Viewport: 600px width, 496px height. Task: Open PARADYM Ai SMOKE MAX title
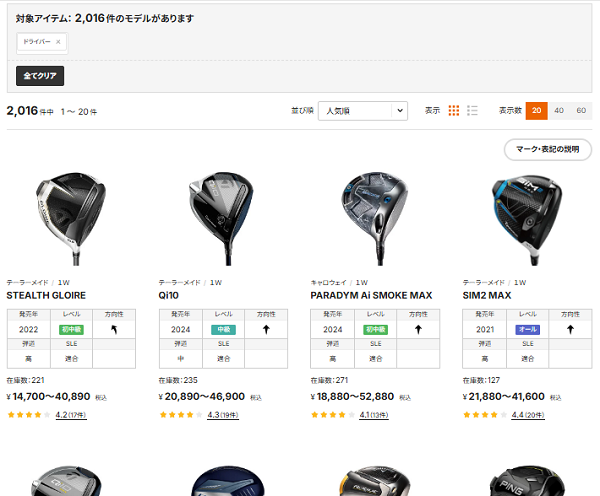point(371,295)
